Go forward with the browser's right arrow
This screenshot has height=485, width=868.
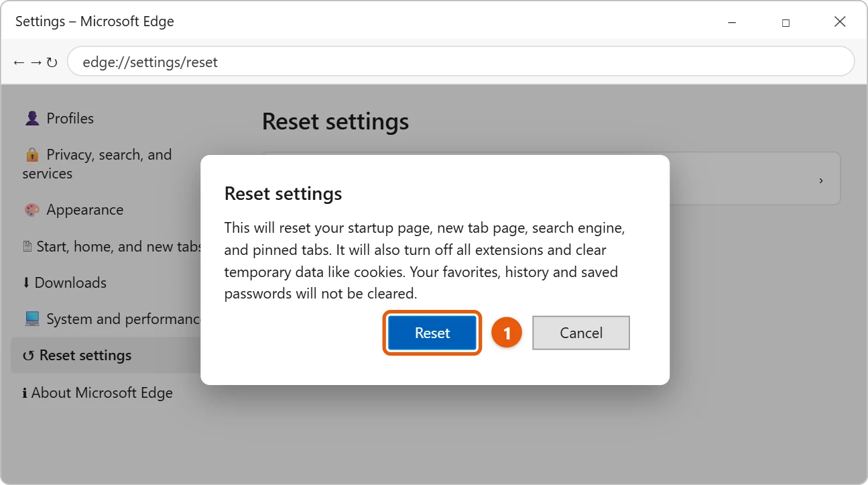[x=36, y=62]
